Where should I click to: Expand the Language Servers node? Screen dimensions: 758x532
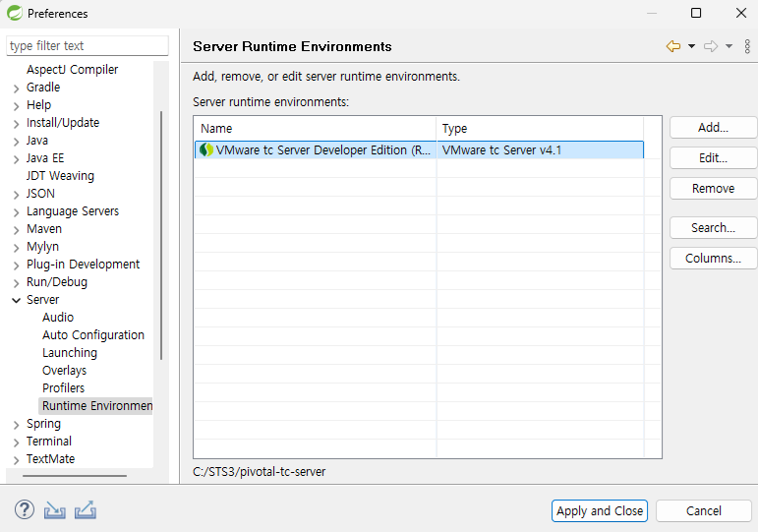[17, 212]
